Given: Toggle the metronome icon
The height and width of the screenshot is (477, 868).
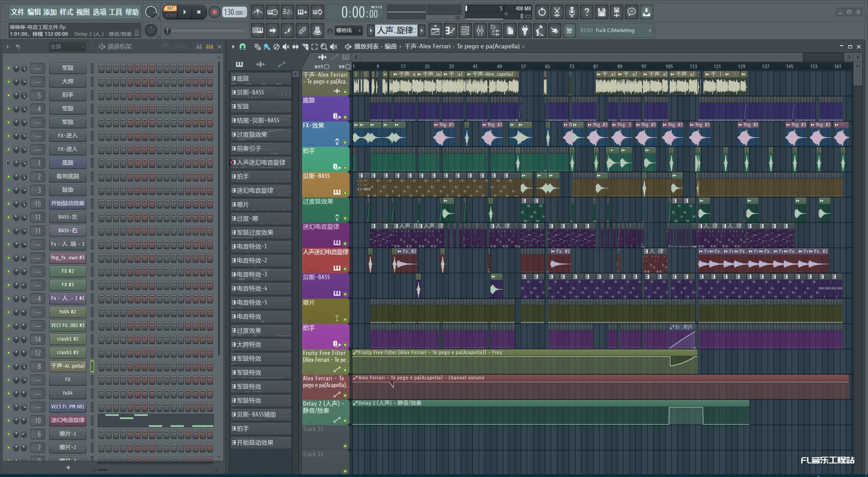Looking at the screenshot, I should click(257, 12).
